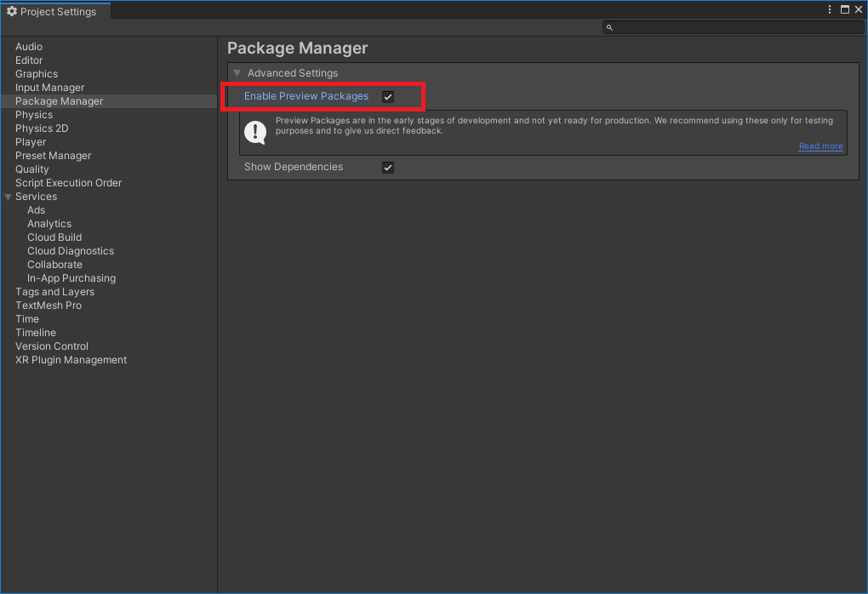Maximize the Project Settings window
The width and height of the screenshot is (868, 594).
point(845,9)
